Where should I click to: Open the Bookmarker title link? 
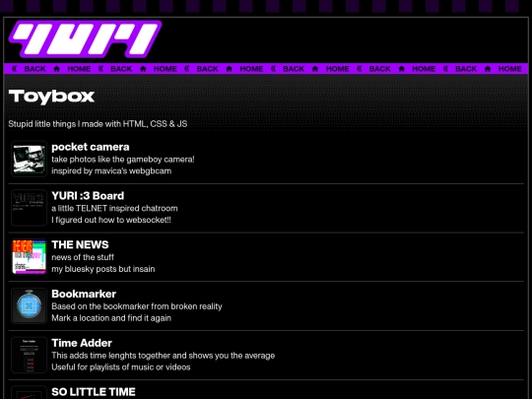(x=84, y=294)
